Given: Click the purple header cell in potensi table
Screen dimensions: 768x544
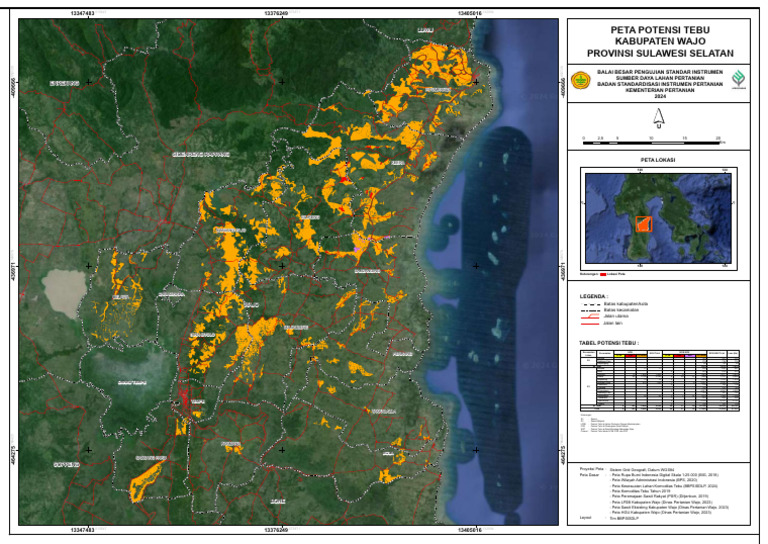Looking at the screenshot, I should click(x=690, y=356).
